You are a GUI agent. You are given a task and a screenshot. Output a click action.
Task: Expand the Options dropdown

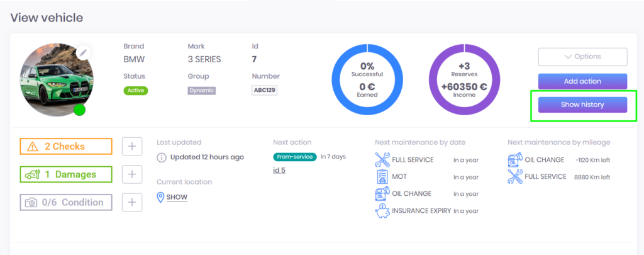[582, 57]
